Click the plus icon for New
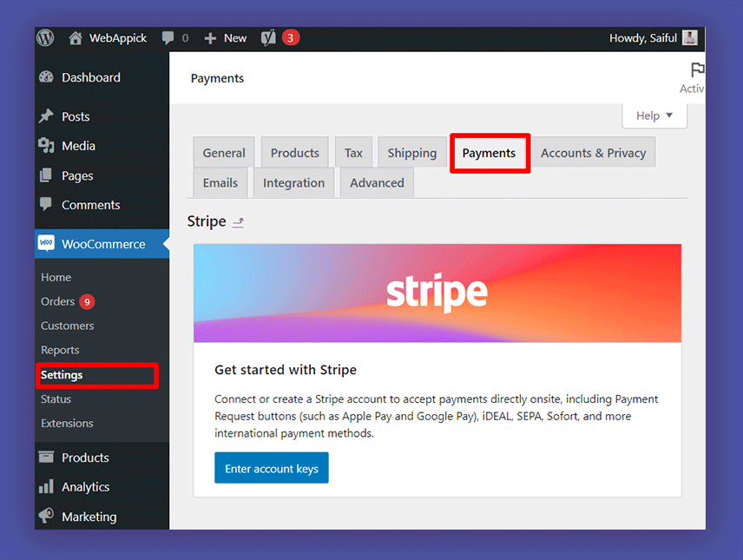The width and height of the screenshot is (743, 560). [210, 38]
